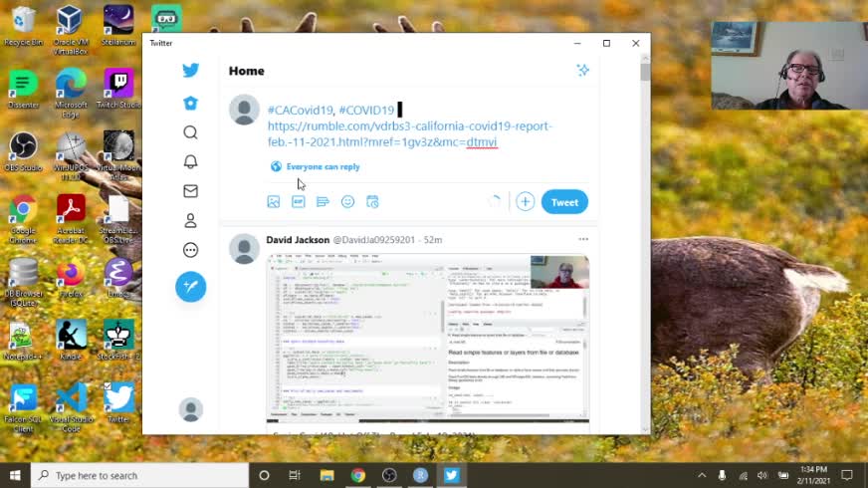Select the Stellarium desktop icon

(118, 27)
